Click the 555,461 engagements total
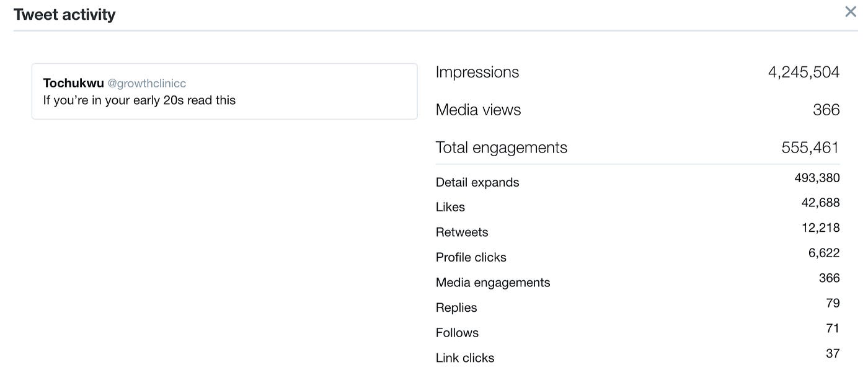This screenshot has width=868, height=388. 810,148
